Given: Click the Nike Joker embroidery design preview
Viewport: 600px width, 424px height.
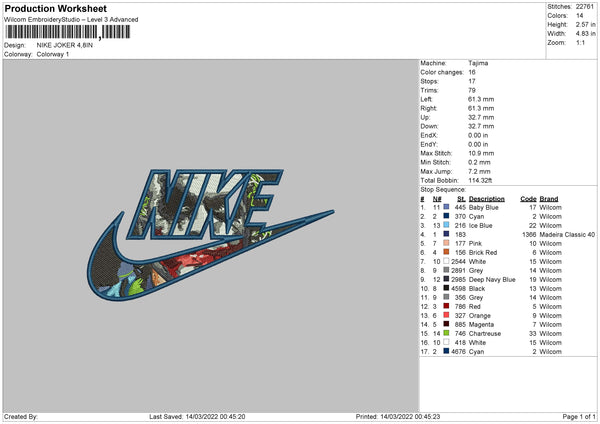Looking at the screenshot, I should (x=210, y=235).
